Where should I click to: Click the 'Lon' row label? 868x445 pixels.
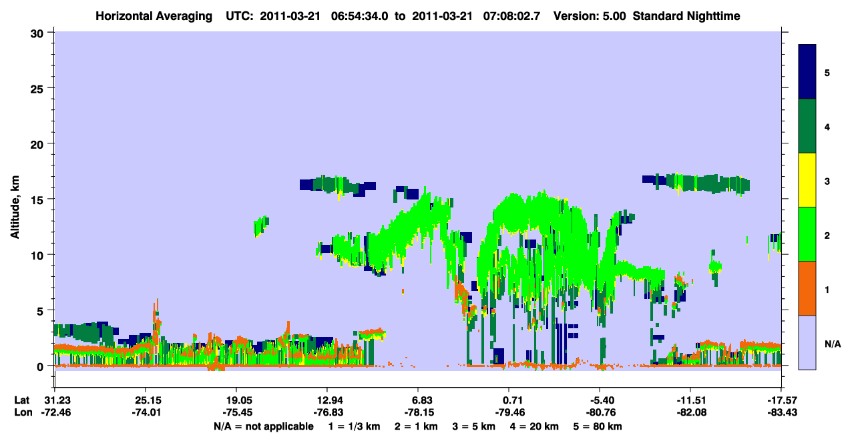click(x=23, y=413)
